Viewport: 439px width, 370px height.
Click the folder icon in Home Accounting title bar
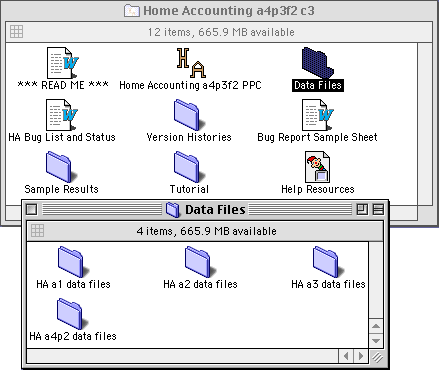[131, 11]
